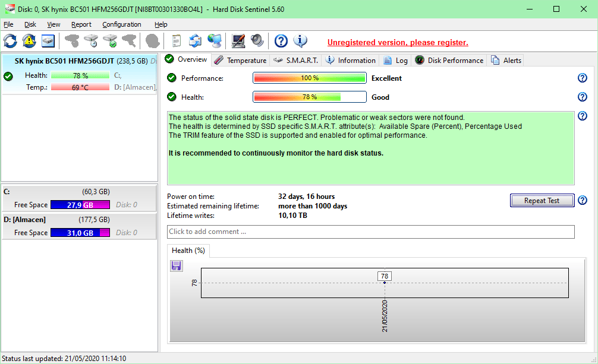
Task: Open the Report menu
Action: (81, 24)
